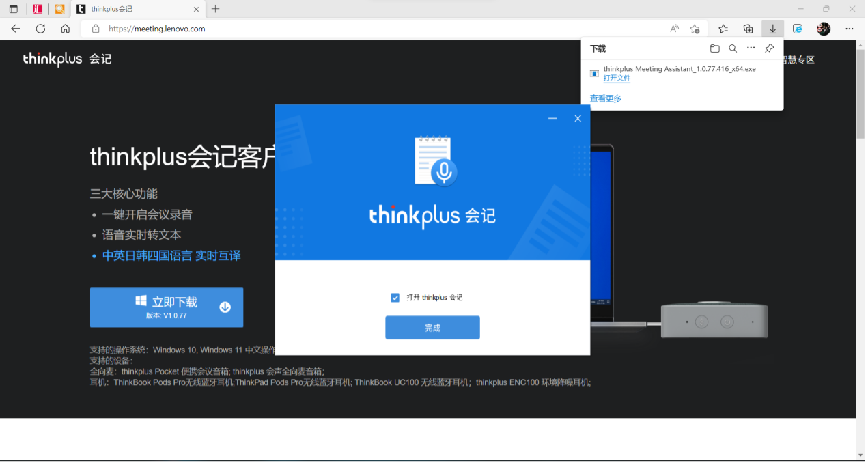Switch to the first pinned red tab
868x463 pixels.
click(38, 9)
